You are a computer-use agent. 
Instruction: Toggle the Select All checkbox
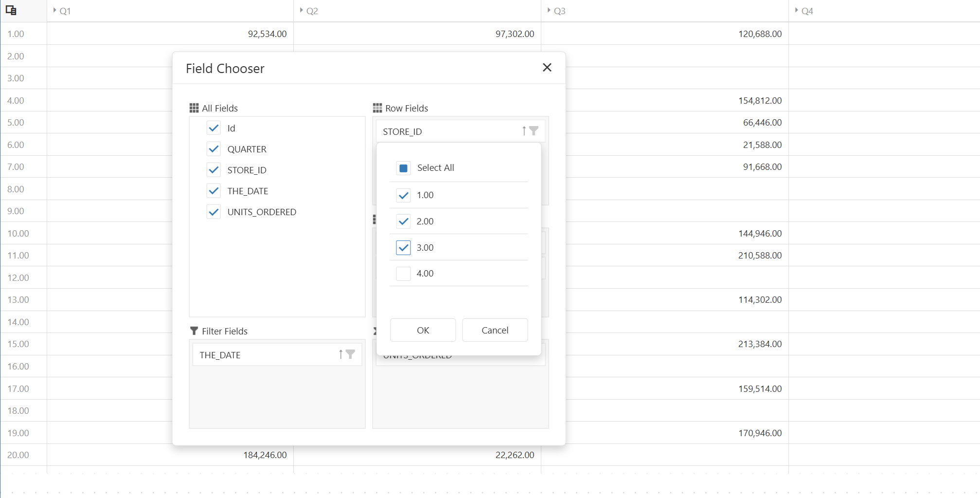[403, 168]
